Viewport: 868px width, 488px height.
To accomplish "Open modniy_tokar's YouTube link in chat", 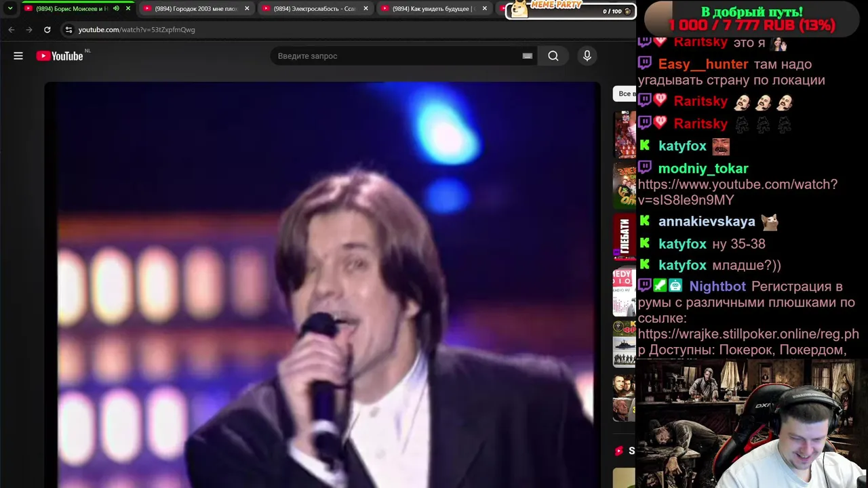I will (738, 192).
